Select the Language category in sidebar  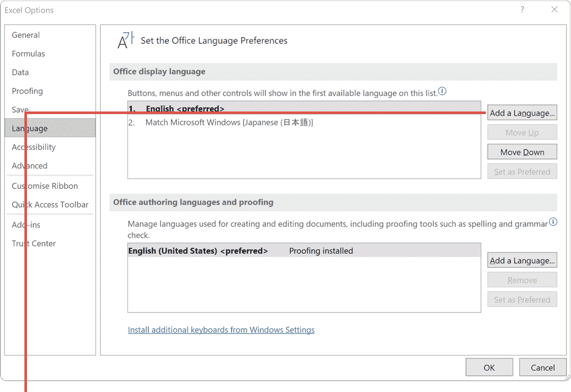[50, 128]
